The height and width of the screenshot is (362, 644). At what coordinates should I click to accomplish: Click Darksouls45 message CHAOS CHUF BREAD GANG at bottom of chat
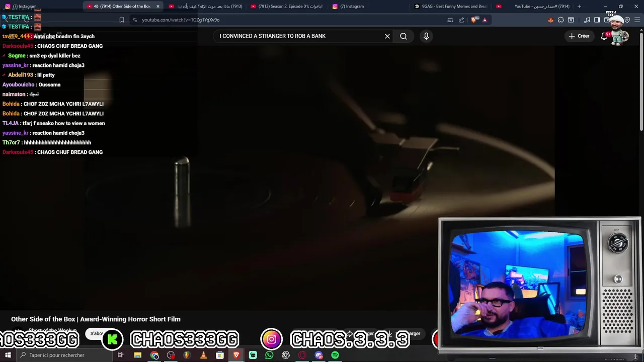(x=53, y=152)
